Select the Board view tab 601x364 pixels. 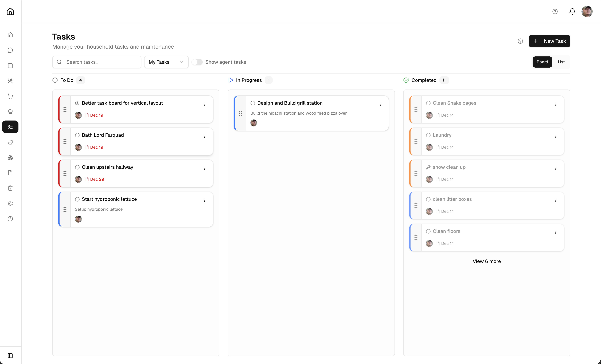click(542, 62)
